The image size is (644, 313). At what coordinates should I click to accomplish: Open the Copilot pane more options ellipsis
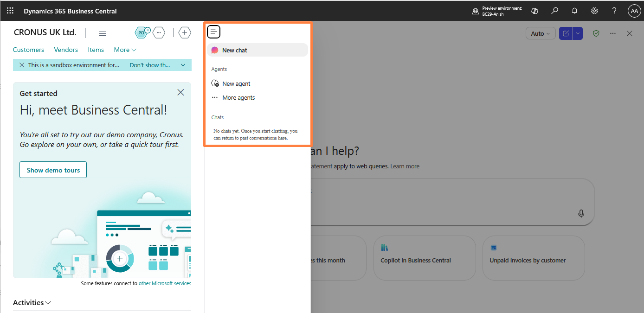click(613, 33)
